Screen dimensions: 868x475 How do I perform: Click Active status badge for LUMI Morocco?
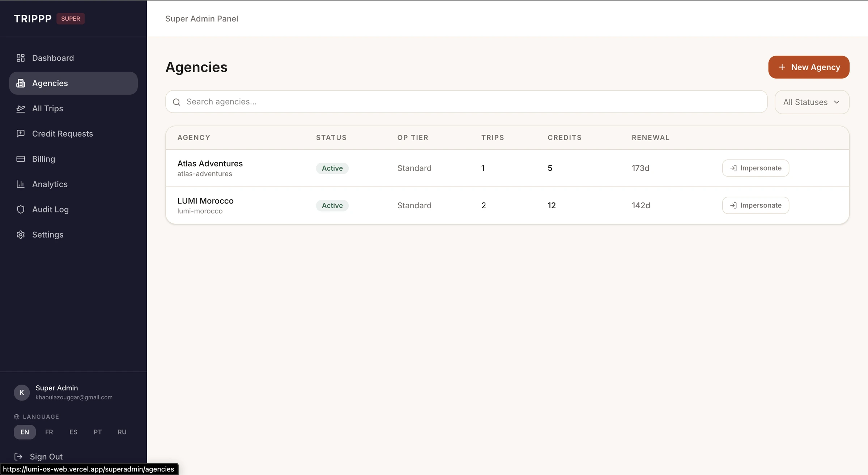(x=332, y=205)
